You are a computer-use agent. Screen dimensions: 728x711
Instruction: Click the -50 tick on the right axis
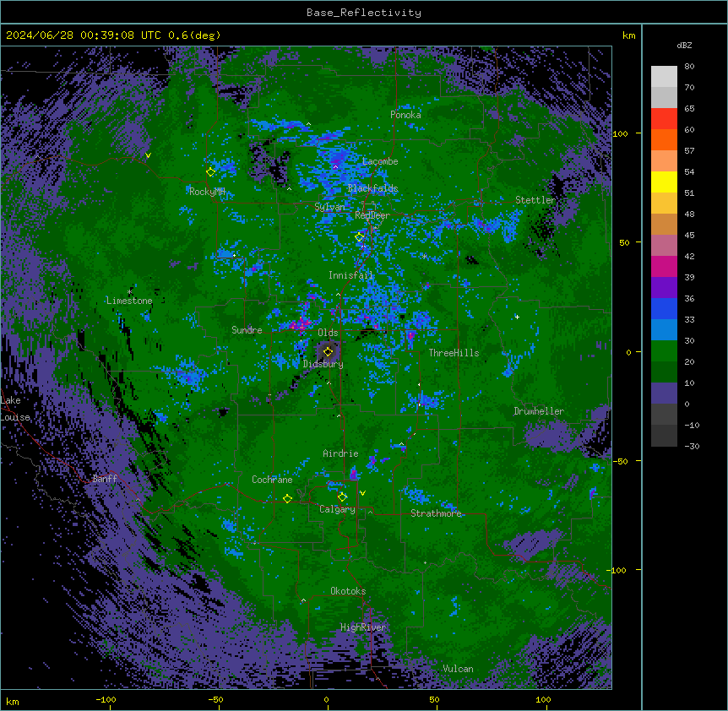(620, 461)
